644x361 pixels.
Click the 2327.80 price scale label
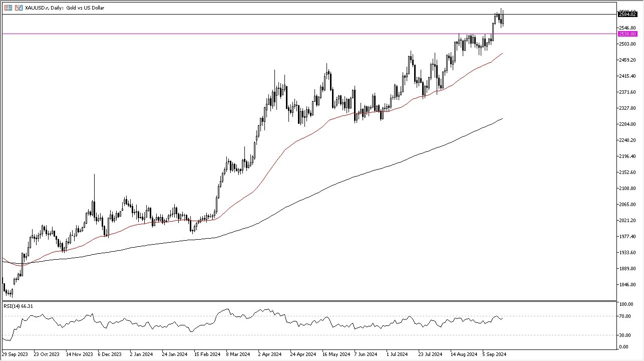pyautogui.click(x=627, y=108)
